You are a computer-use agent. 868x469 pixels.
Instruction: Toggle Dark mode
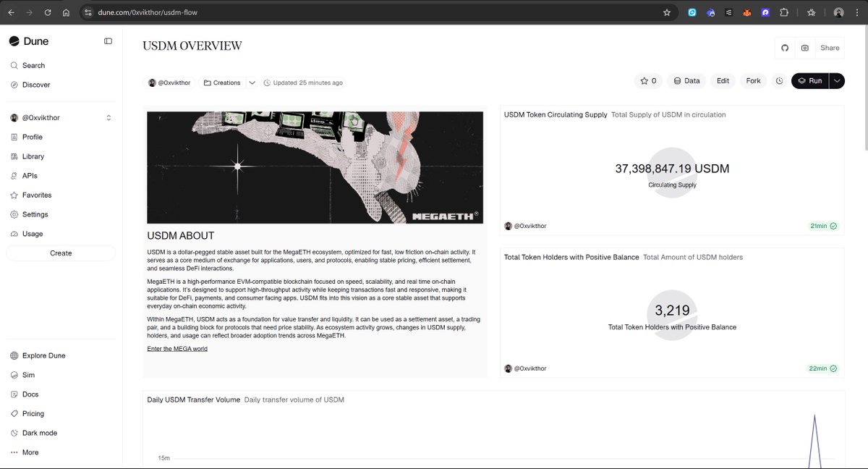pos(61,433)
